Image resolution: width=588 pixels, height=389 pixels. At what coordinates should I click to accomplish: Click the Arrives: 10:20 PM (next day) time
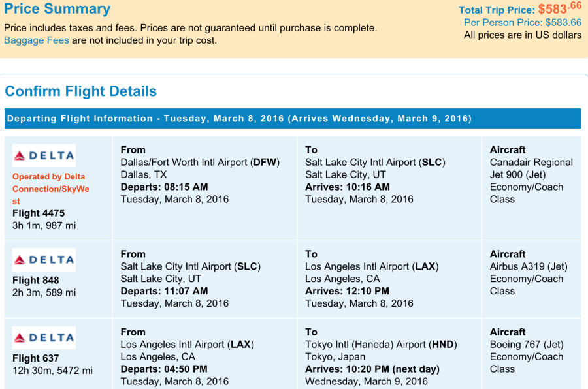click(372, 369)
